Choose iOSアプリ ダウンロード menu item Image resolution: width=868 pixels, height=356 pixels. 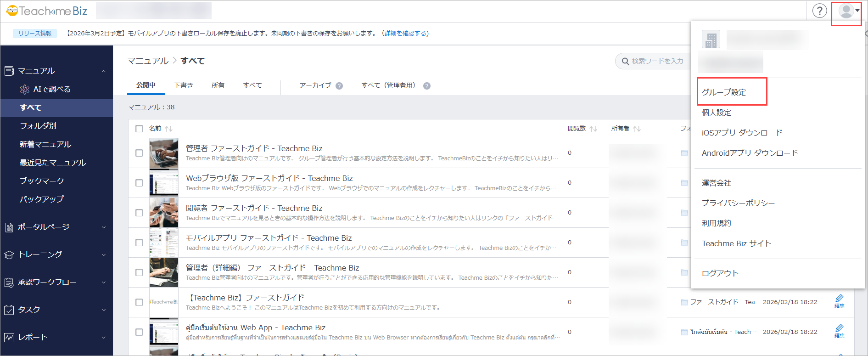(x=742, y=133)
